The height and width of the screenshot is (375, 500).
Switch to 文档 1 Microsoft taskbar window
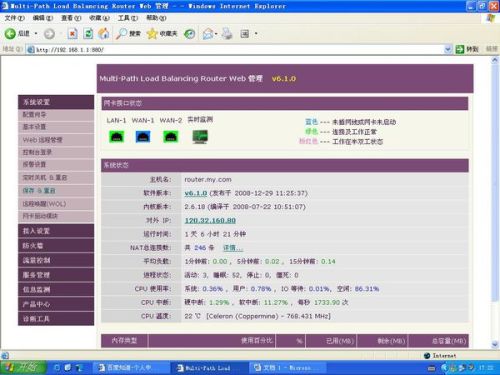pos(287,368)
